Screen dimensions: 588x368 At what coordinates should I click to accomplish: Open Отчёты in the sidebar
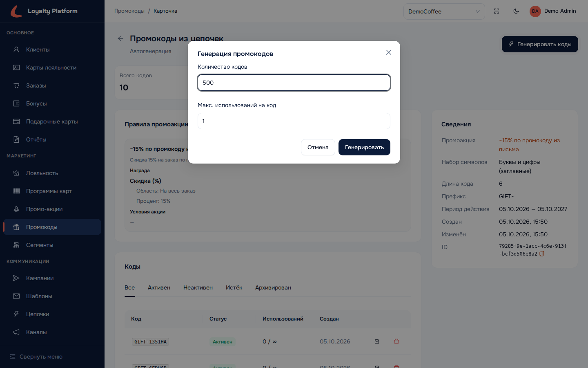click(x=52, y=139)
